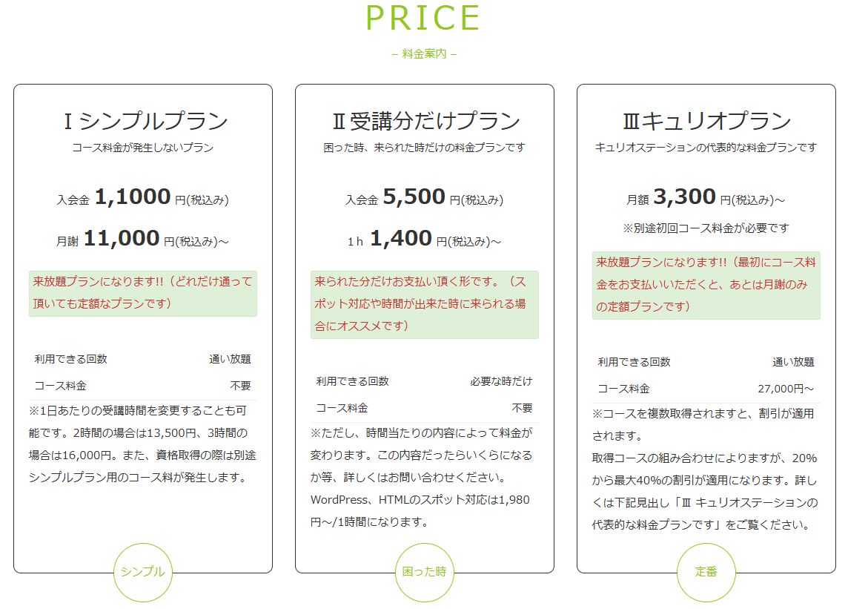The image size is (868, 609).
Task: Click the 27,000円～ course fee value
Action: 786,389
